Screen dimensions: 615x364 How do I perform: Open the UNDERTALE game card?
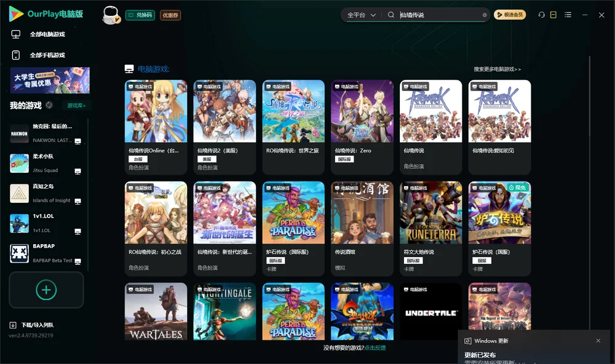pos(431,312)
